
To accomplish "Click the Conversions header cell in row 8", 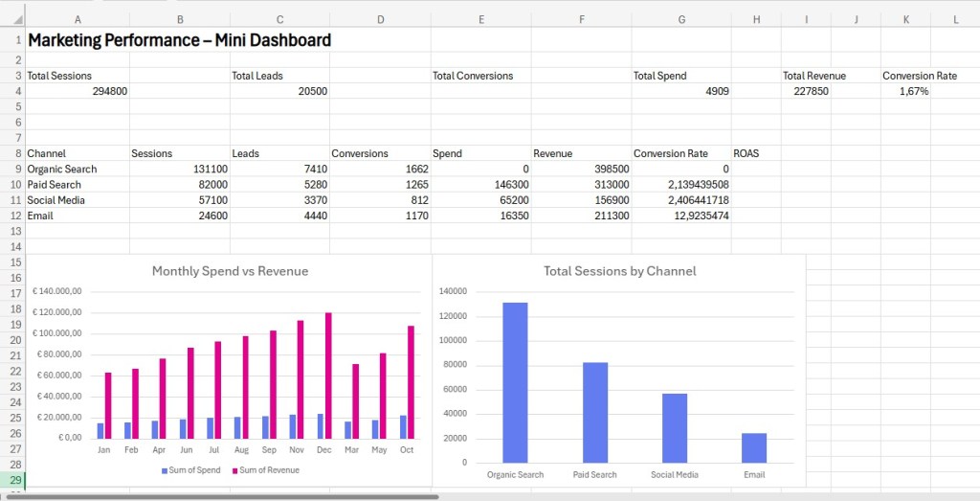I will [380, 153].
